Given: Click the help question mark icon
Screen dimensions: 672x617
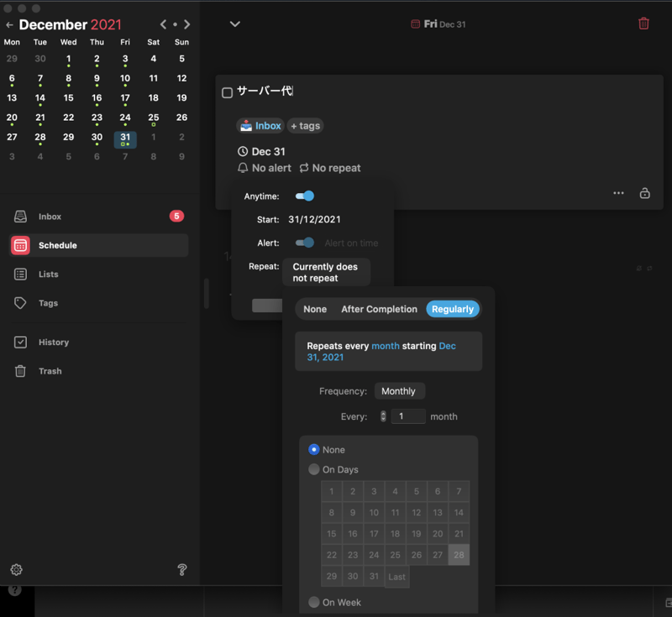Looking at the screenshot, I should [x=182, y=569].
